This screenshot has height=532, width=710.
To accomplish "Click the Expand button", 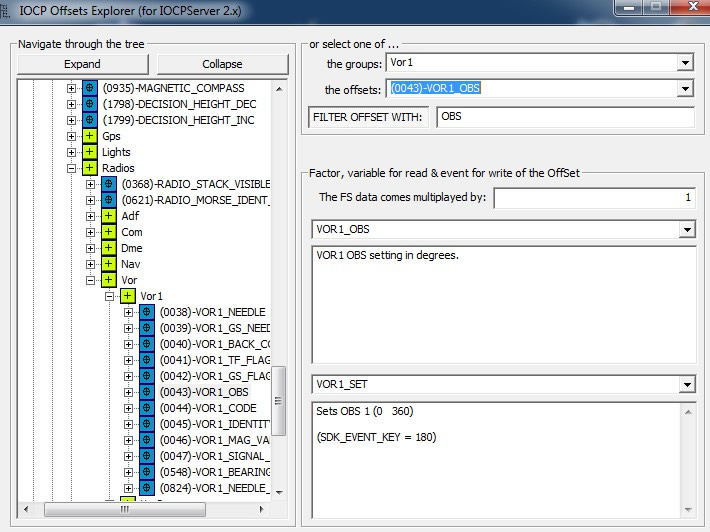I will pyautogui.click(x=82, y=63).
